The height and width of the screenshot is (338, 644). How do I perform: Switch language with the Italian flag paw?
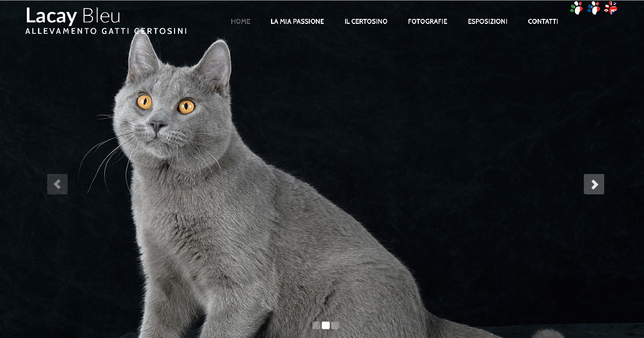(x=576, y=8)
